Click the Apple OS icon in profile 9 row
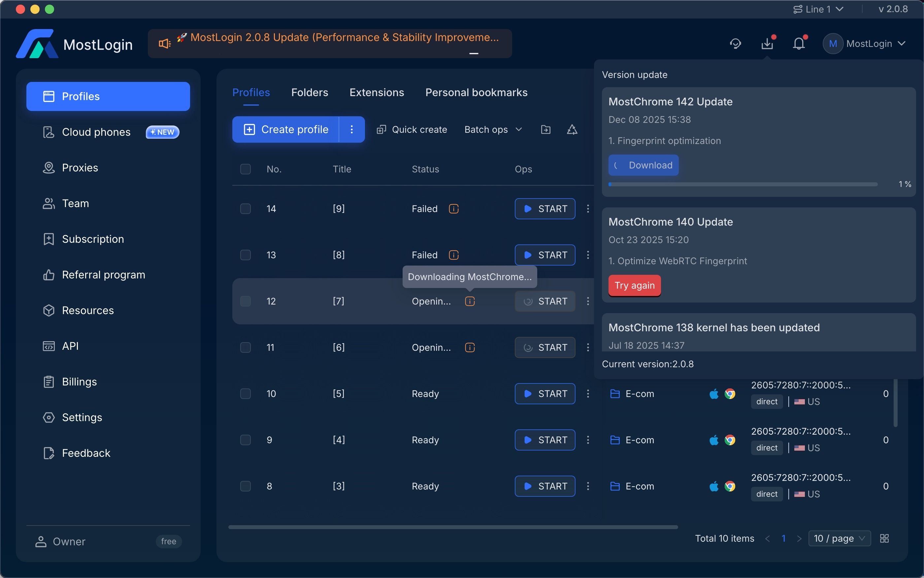 click(713, 440)
